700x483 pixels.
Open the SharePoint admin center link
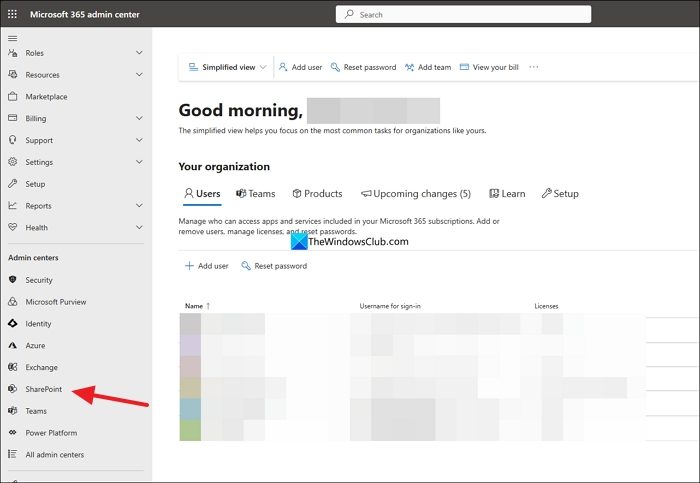pos(44,389)
